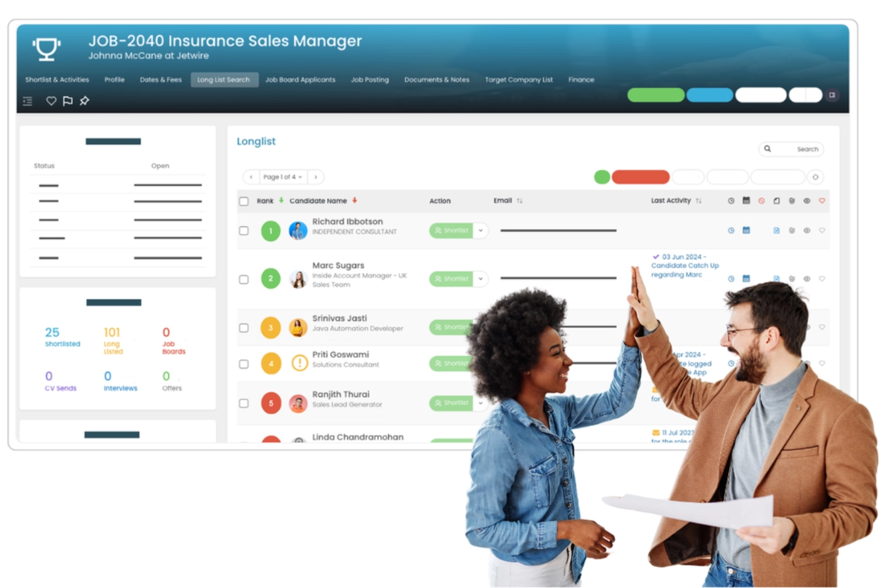Tick the select-all checkbox in the table header
The image size is (882, 588).
[244, 201]
